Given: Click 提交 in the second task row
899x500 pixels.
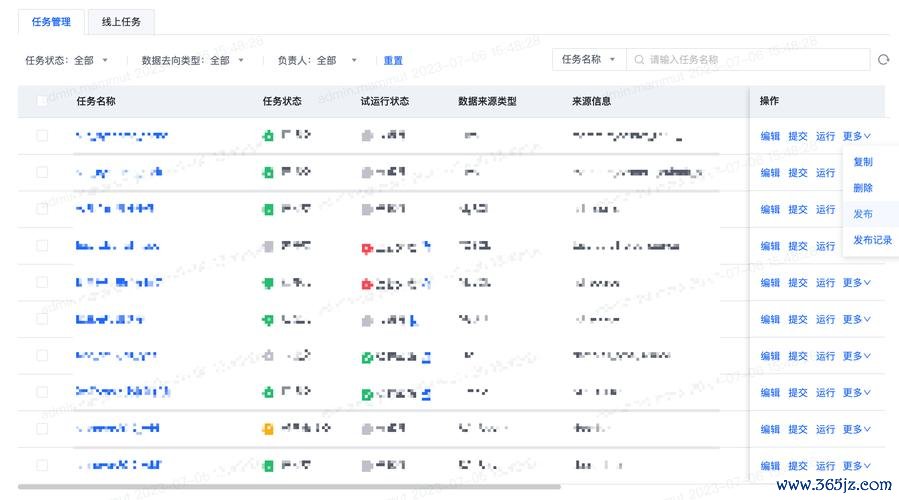Looking at the screenshot, I should pos(798,173).
